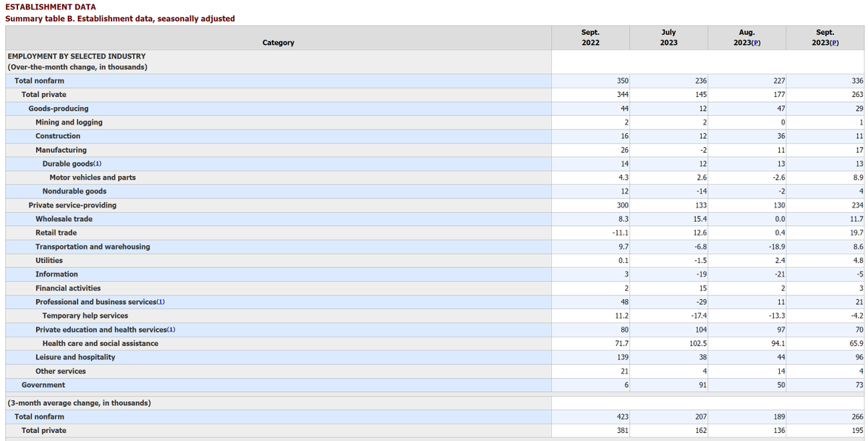Click the 'Sept. 2022' column header
This screenshot has width=868, height=441.
(590, 38)
